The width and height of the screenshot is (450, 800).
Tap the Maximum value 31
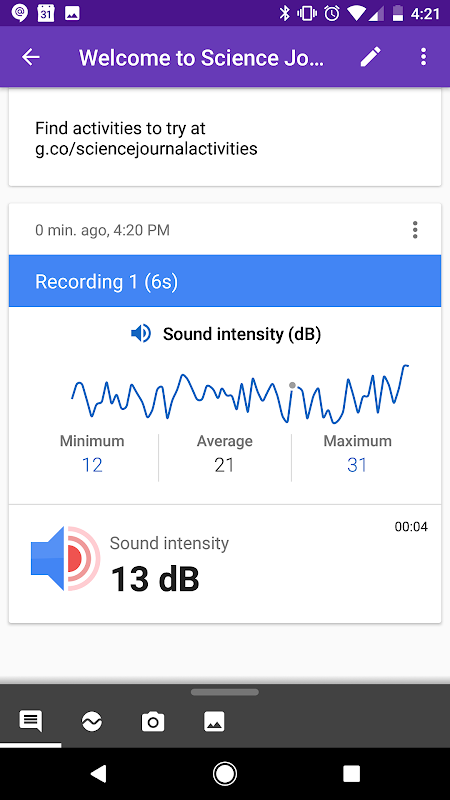(x=357, y=465)
